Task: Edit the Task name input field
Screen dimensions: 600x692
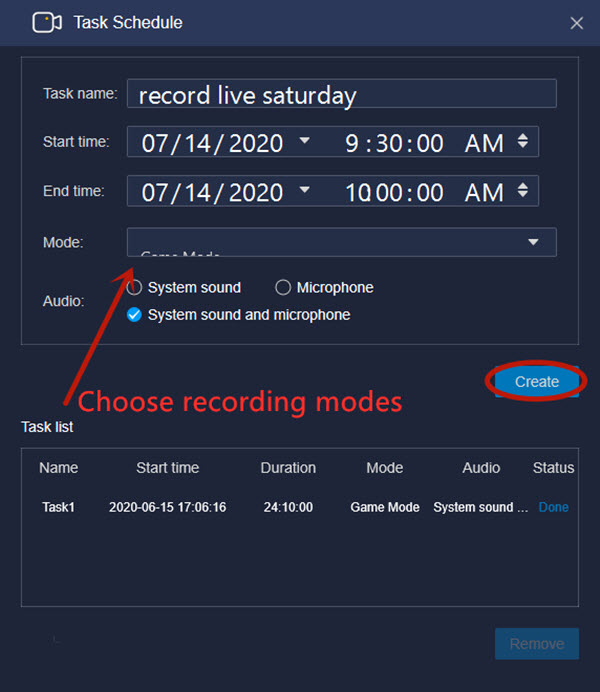Action: point(341,94)
